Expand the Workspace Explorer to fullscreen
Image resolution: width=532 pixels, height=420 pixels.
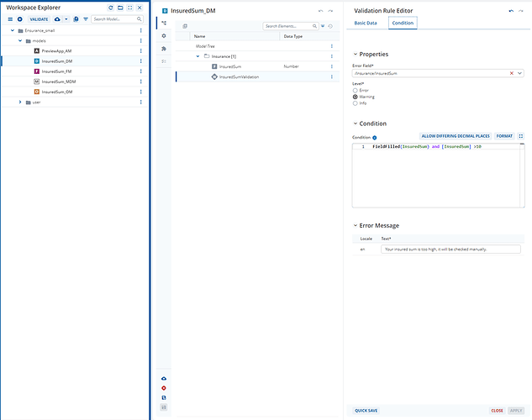130,8
